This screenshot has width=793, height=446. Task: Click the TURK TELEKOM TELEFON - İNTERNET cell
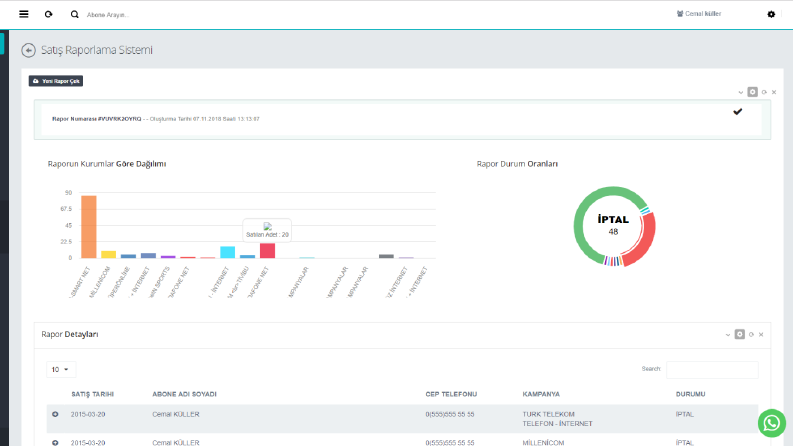click(x=557, y=419)
